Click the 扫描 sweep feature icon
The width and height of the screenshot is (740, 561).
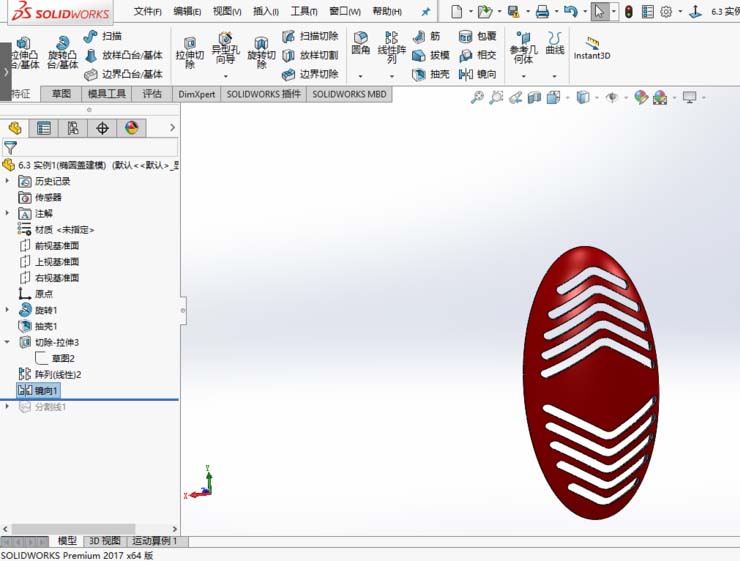[103, 36]
